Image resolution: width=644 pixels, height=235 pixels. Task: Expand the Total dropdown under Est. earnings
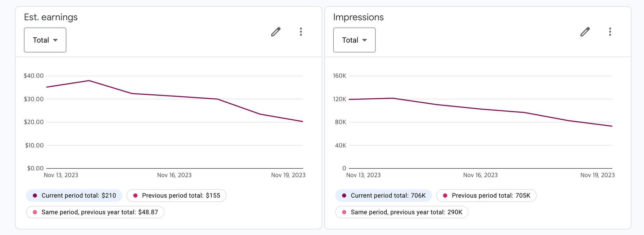45,40
